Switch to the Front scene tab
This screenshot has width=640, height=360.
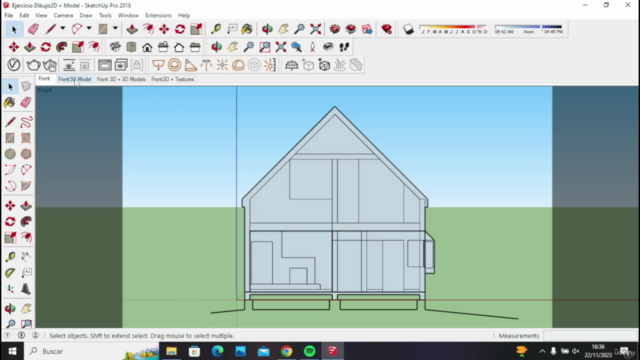click(44, 79)
